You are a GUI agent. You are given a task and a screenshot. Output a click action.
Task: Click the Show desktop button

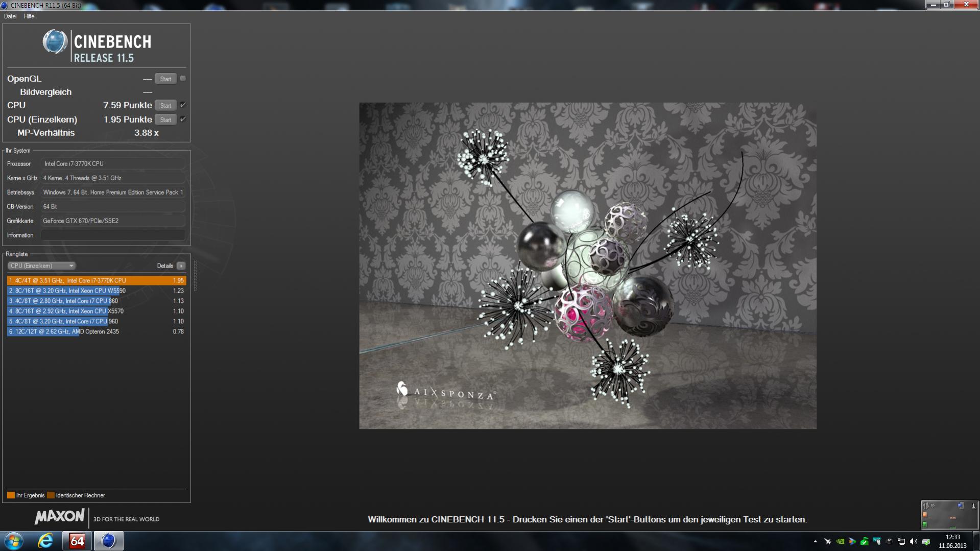976,541
